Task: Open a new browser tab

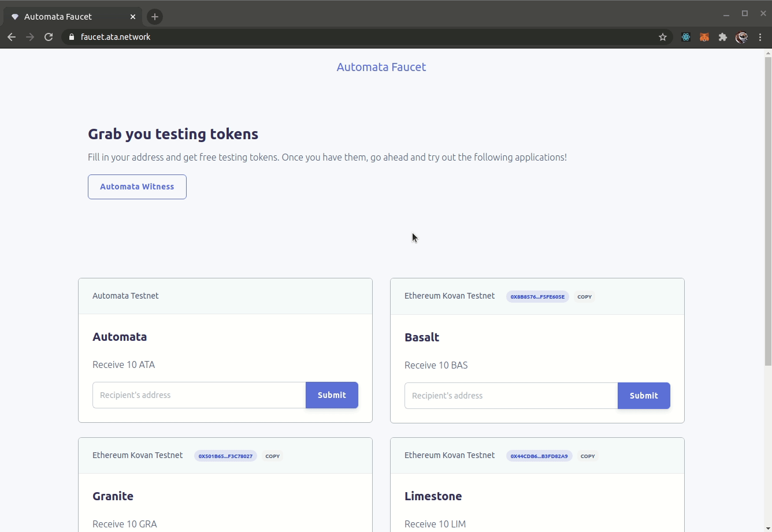Action: (x=154, y=17)
